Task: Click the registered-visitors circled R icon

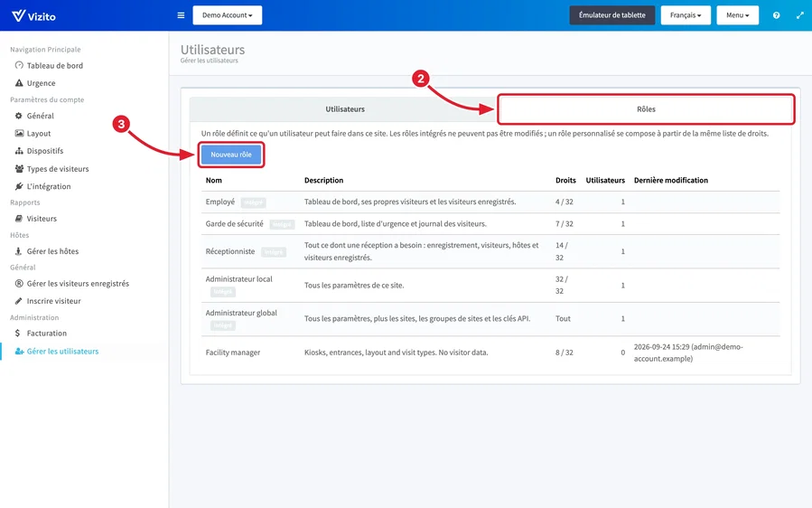Action: 19,284
